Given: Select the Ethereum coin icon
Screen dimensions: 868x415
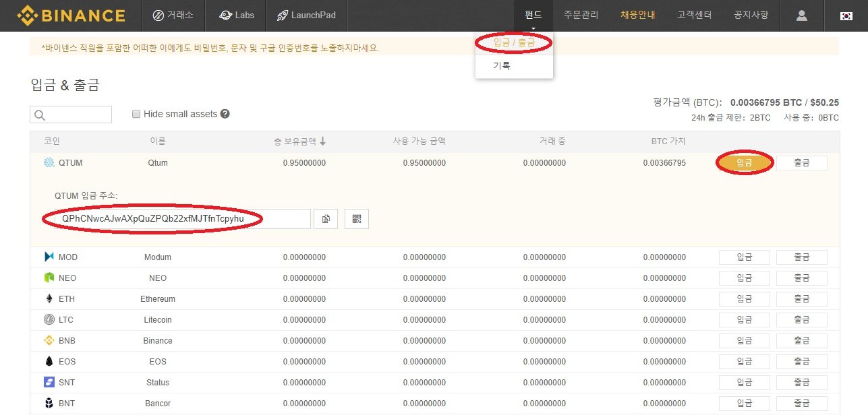Looking at the screenshot, I should 49,298.
